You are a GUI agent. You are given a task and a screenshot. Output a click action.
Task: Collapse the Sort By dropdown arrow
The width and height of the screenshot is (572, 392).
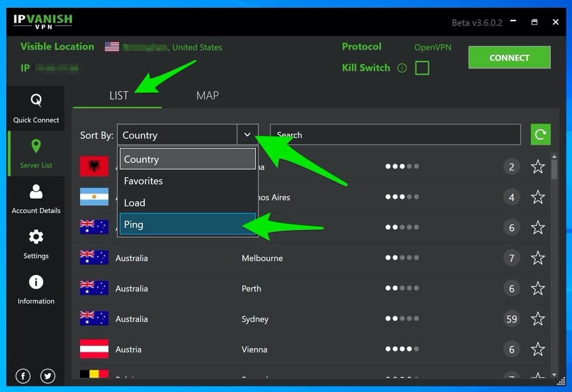coord(247,135)
